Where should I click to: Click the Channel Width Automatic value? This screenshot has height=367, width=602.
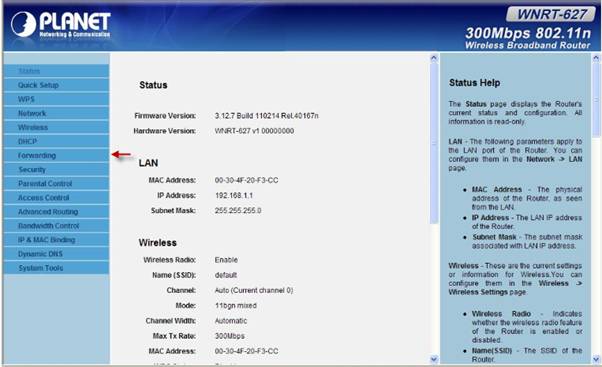click(231, 321)
